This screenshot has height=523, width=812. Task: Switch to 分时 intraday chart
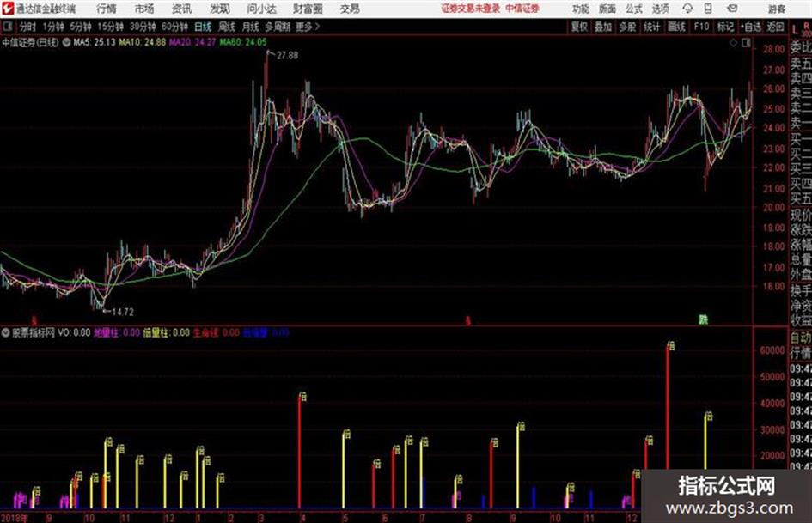pyautogui.click(x=28, y=27)
